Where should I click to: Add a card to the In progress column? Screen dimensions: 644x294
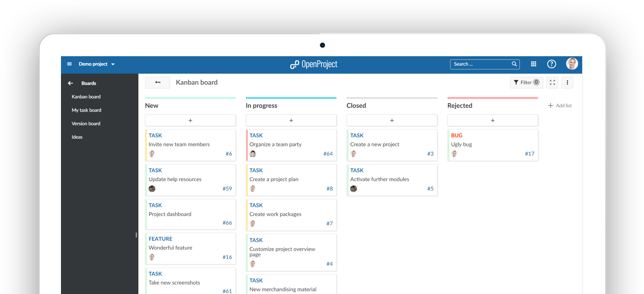(291, 120)
